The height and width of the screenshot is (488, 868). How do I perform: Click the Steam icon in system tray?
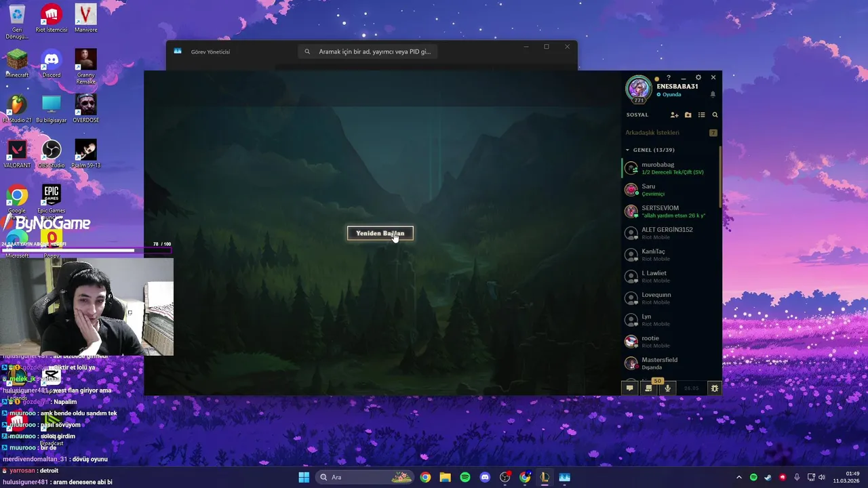768,477
